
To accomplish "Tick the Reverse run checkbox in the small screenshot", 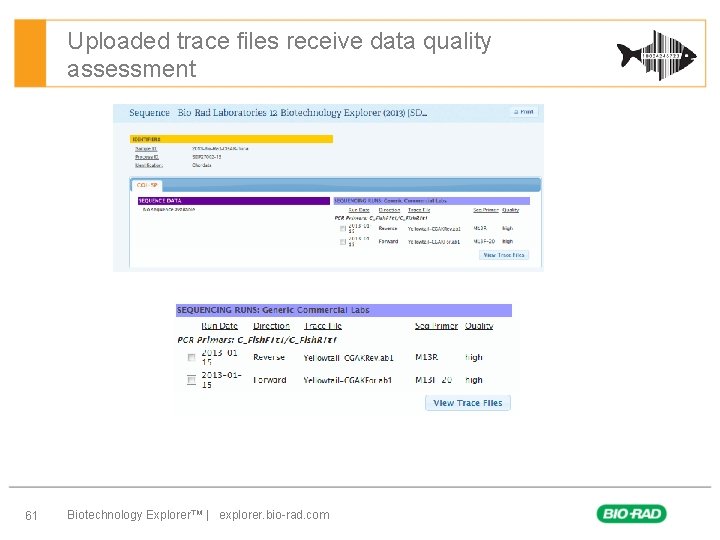I will point(343,229).
